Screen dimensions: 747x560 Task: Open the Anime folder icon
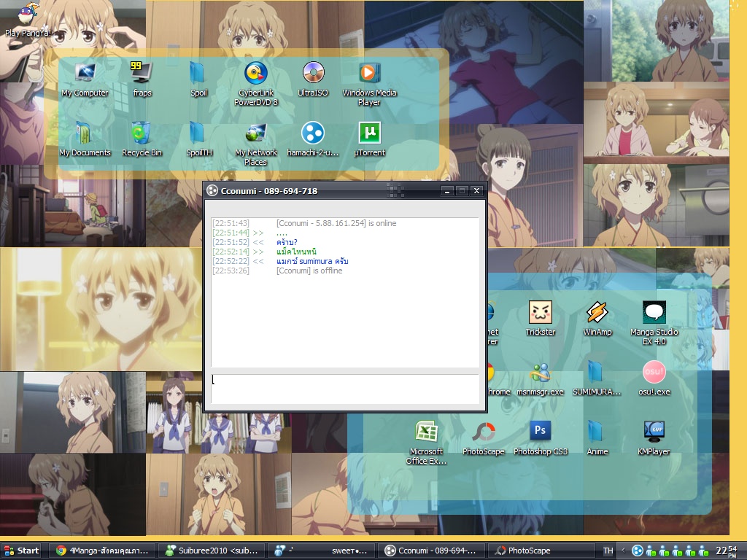[x=597, y=438]
